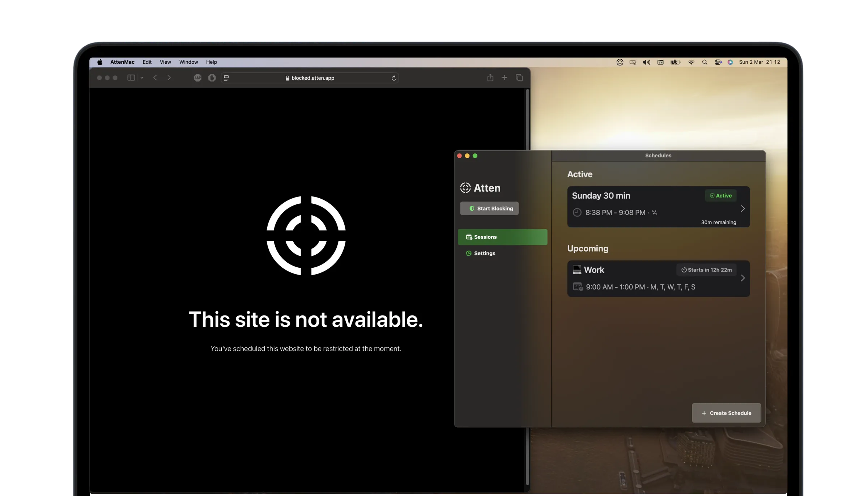Expand Work schedule chevron
This screenshot has width=868, height=496.
click(743, 278)
